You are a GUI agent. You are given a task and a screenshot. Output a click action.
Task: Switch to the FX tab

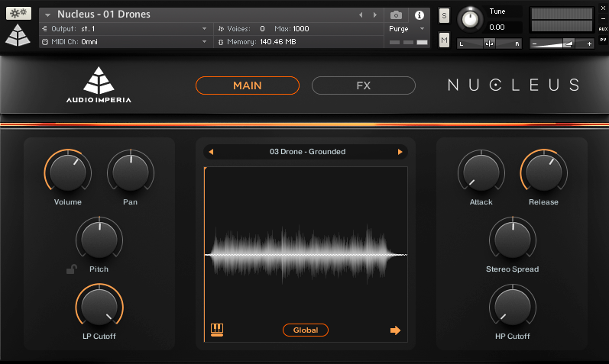pos(364,85)
